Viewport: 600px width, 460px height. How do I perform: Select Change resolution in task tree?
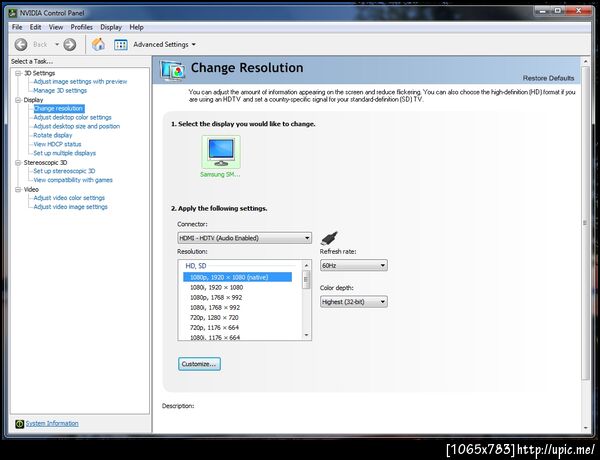59,109
